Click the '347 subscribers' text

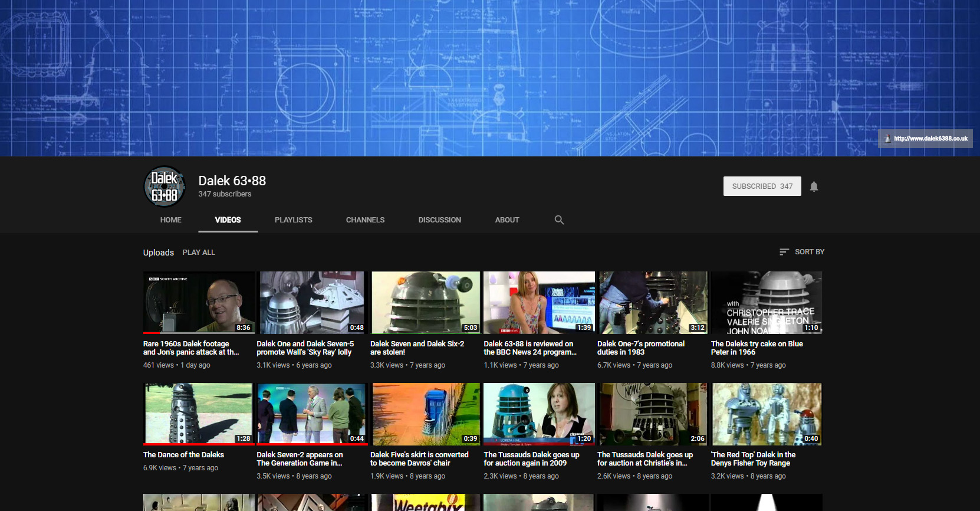click(225, 194)
